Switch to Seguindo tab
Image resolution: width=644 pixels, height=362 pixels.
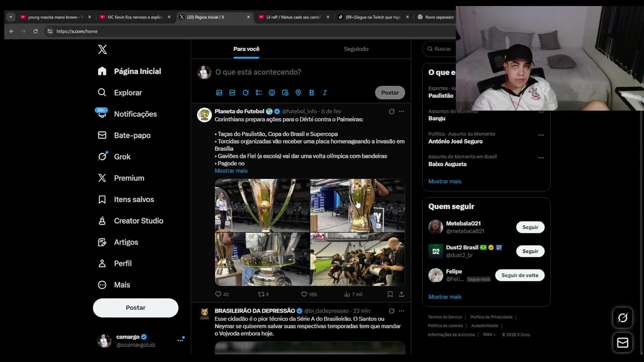tap(356, 49)
